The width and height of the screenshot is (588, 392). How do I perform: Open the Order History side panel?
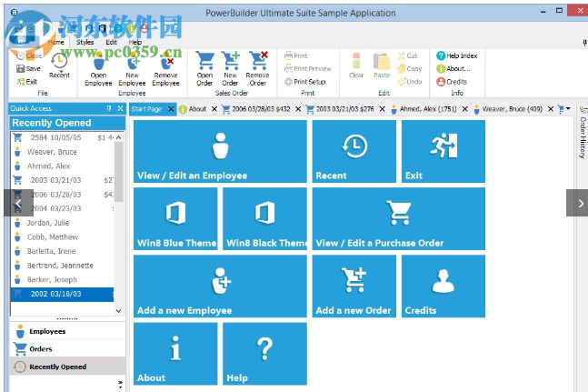[583, 133]
